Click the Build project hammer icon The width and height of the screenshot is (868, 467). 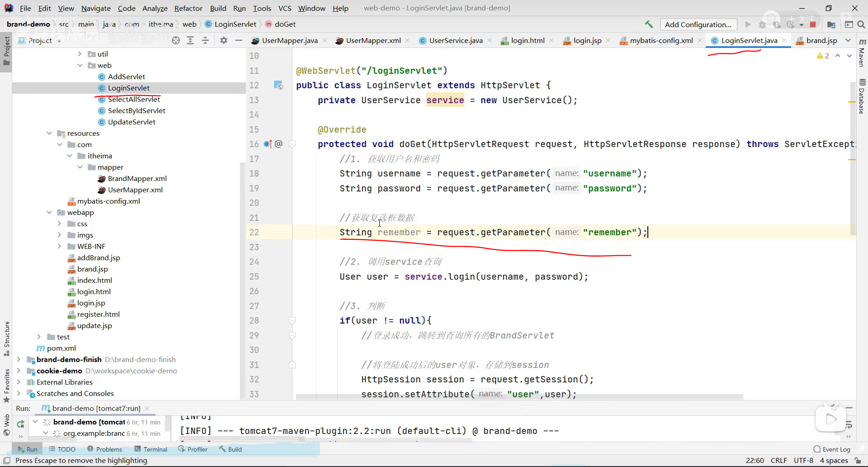[649, 24]
